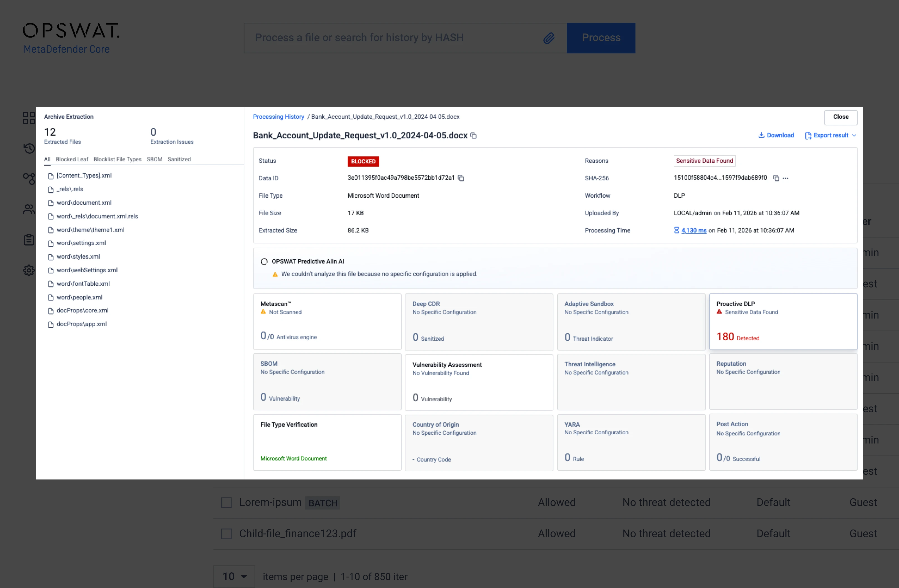Go back to Processing History breadcrumb
The height and width of the screenshot is (588, 899).
(x=279, y=117)
